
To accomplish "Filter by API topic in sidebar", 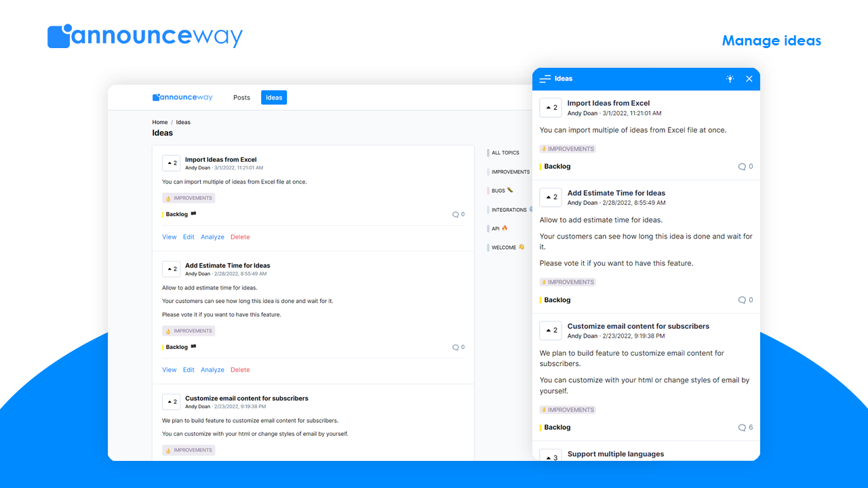I will point(498,229).
